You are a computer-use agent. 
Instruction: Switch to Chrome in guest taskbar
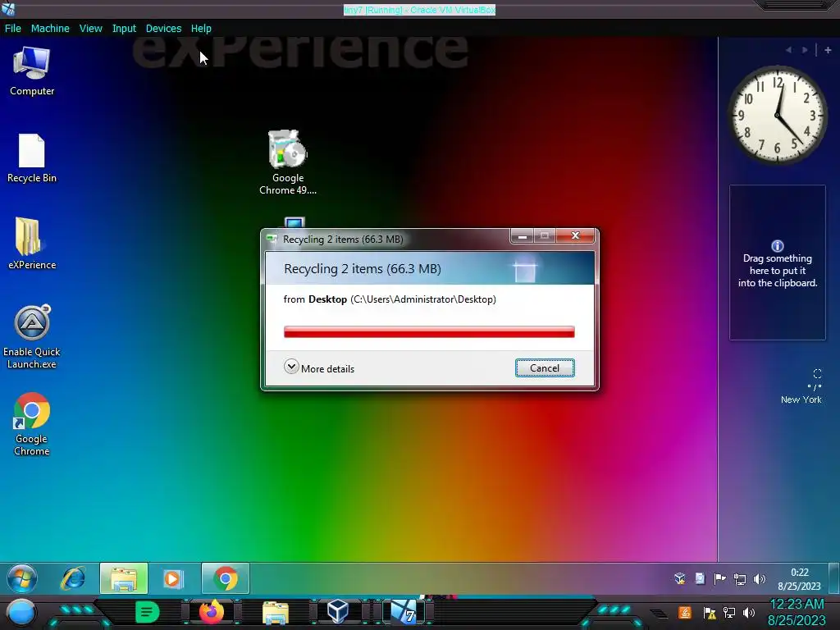[x=226, y=578]
